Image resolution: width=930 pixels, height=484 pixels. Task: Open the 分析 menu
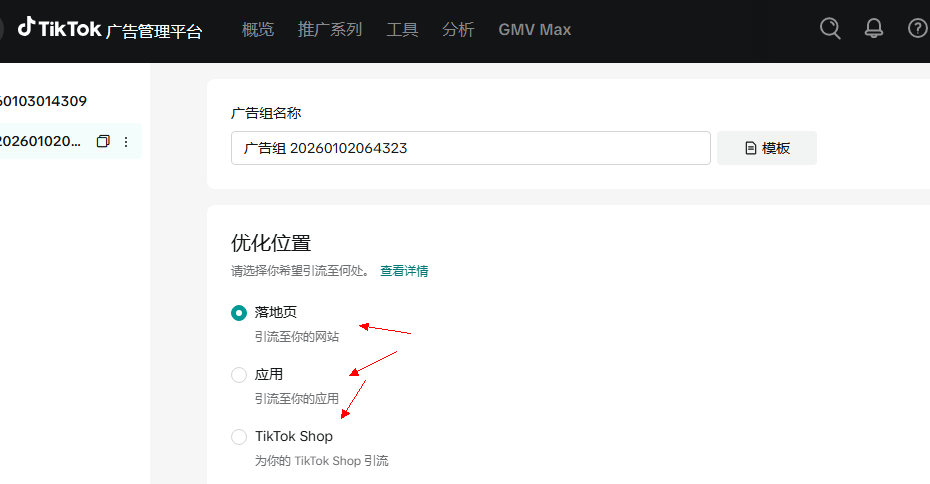click(458, 30)
